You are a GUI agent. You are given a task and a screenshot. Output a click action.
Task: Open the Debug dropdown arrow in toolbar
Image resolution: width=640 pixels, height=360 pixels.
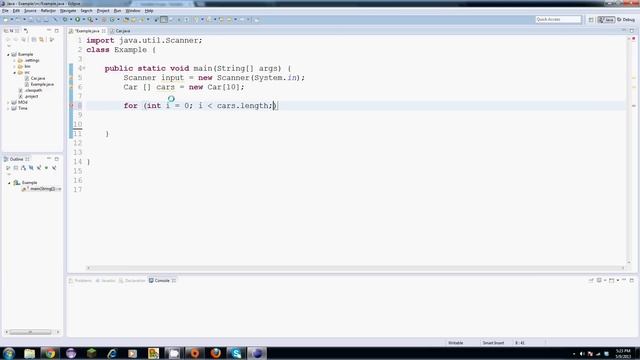(x=71, y=19)
